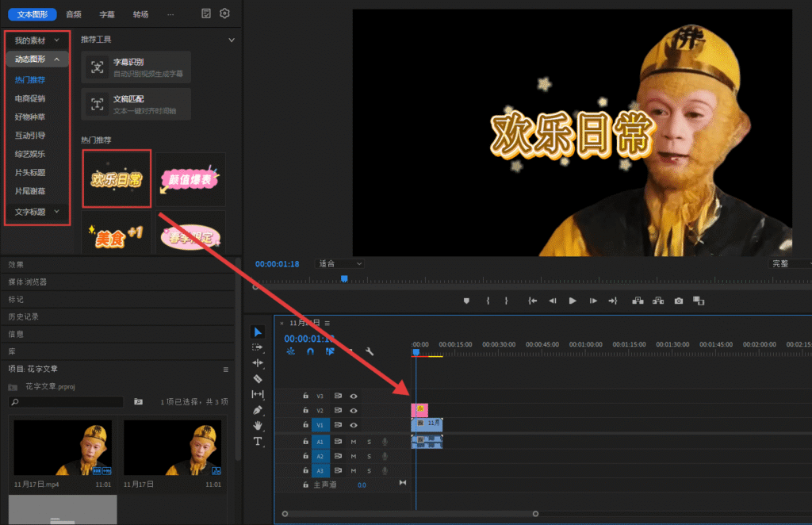Select the Type tool
This screenshot has height=525, width=812.
tap(257, 441)
